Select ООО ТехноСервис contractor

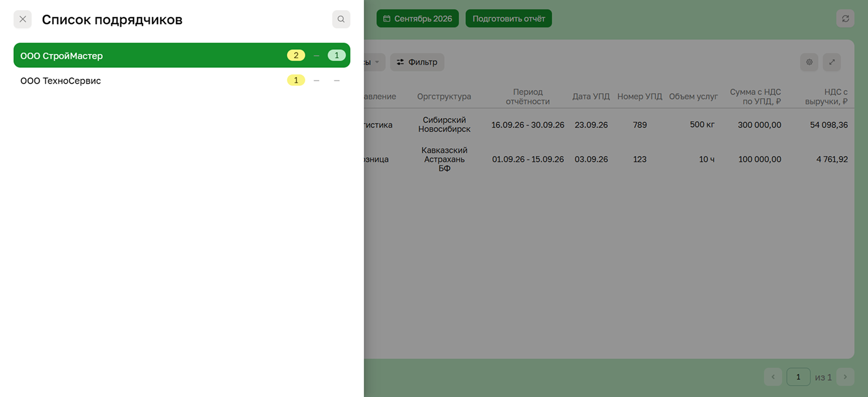182,80
